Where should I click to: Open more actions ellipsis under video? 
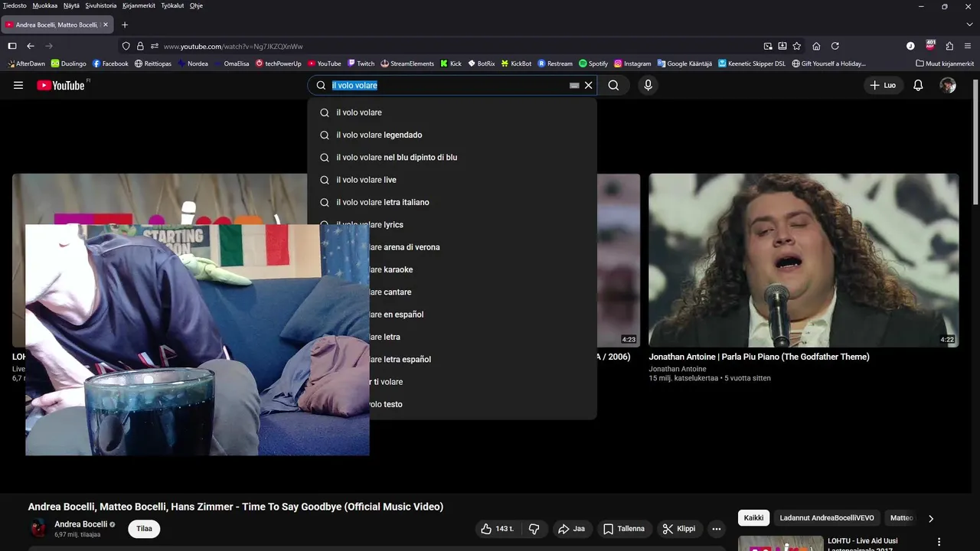(716, 529)
